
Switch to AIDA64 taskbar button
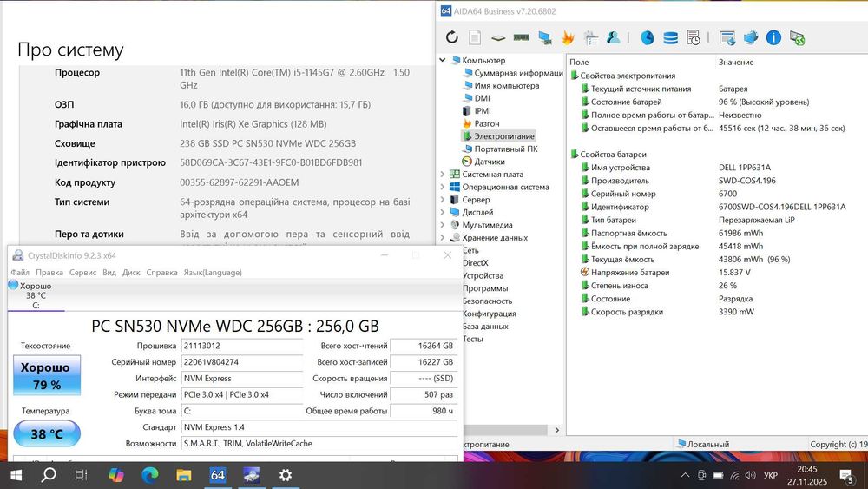[218, 475]
